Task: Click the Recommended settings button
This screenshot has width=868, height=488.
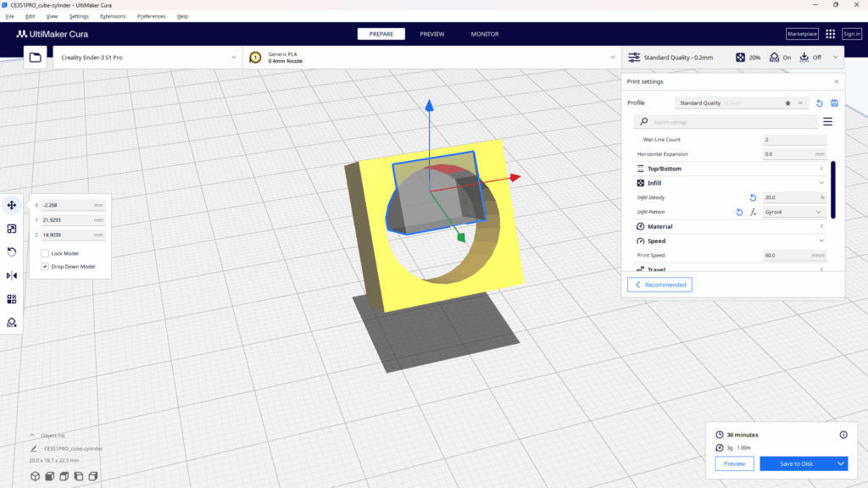Action: point(659,286)
